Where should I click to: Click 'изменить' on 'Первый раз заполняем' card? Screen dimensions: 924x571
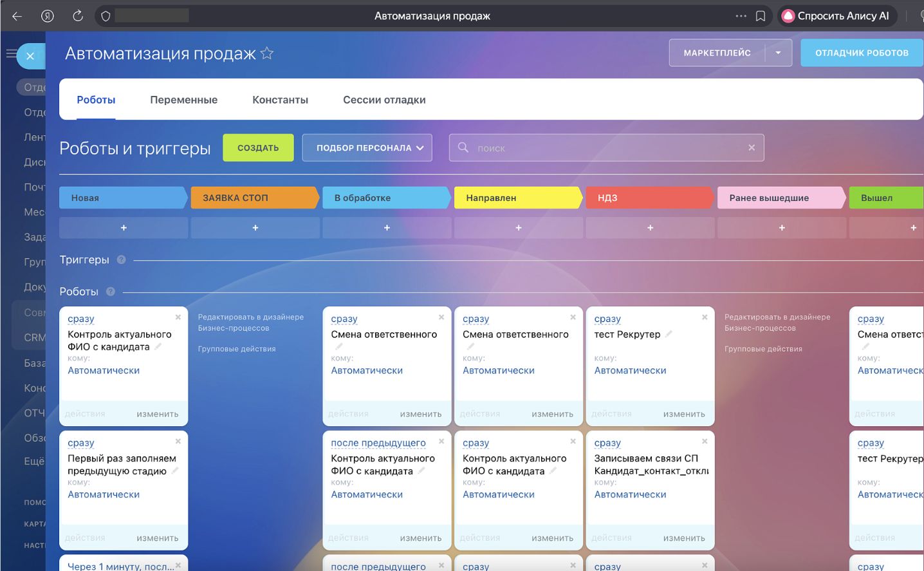(x=158, y=538)
